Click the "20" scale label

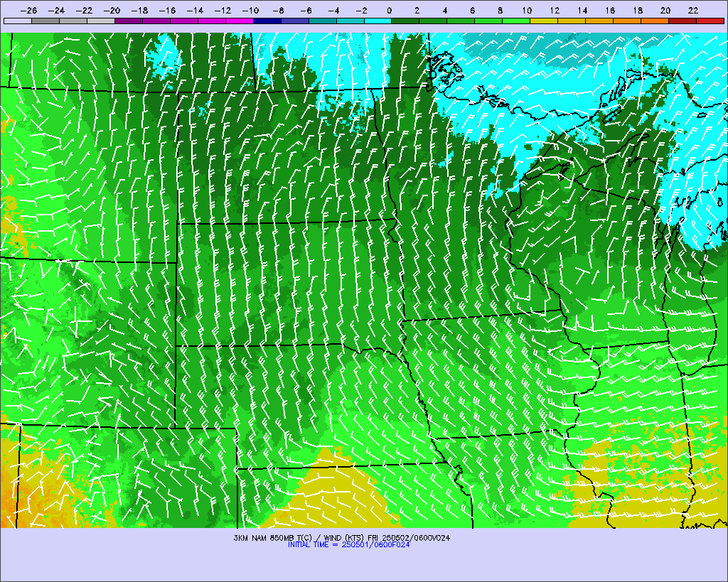[665, 11]
